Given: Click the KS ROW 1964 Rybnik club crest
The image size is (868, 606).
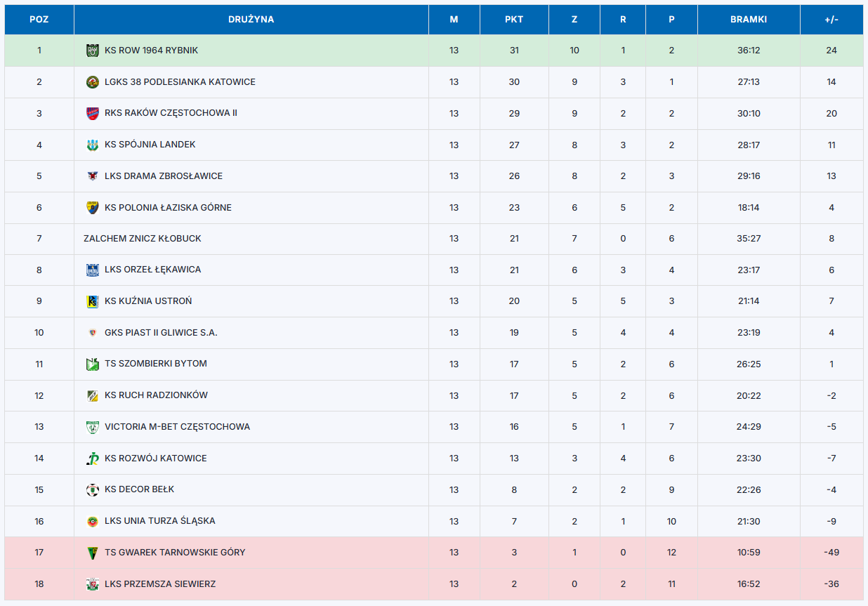Looking at the screenshot, I should [92, 51].
